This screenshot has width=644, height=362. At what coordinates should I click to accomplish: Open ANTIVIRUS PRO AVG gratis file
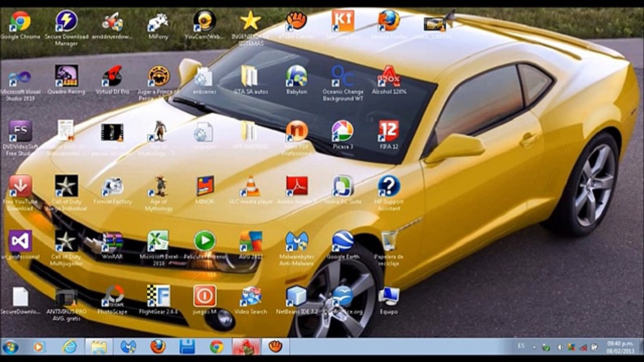[66, 296]
